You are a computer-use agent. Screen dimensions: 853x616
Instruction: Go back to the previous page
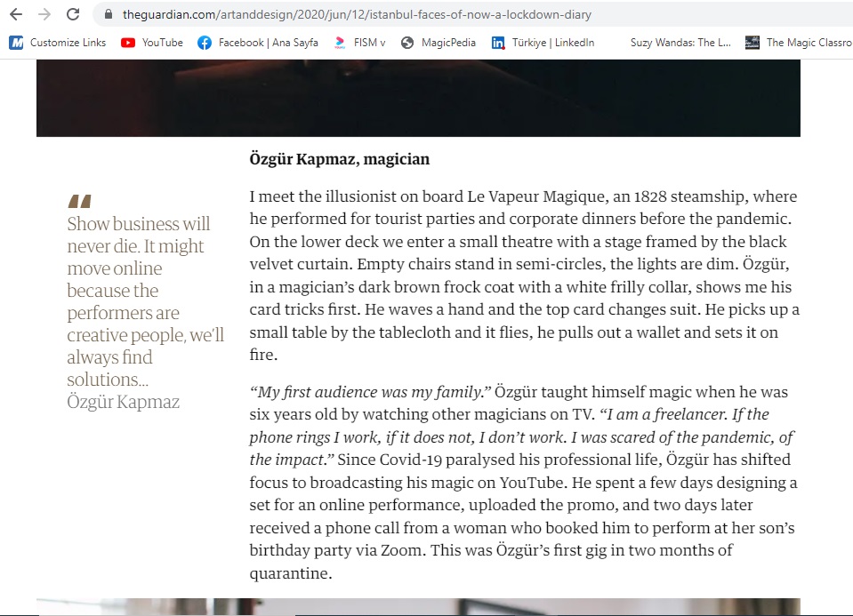15,14
